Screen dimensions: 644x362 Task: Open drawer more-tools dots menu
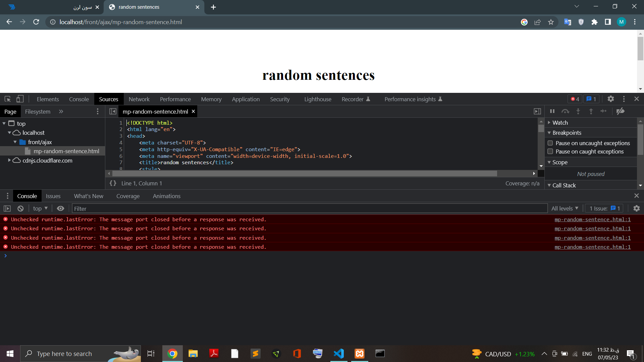(x=7, y=196)
